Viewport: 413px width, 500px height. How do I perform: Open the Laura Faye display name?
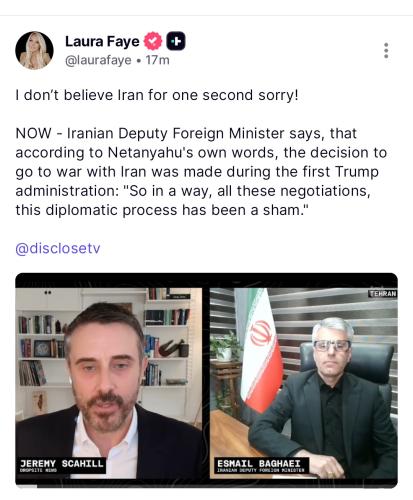point(102,41)
